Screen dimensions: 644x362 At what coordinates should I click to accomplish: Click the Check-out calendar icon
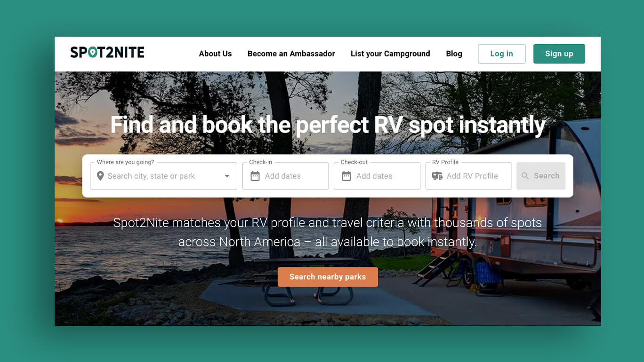coord(346,176)
